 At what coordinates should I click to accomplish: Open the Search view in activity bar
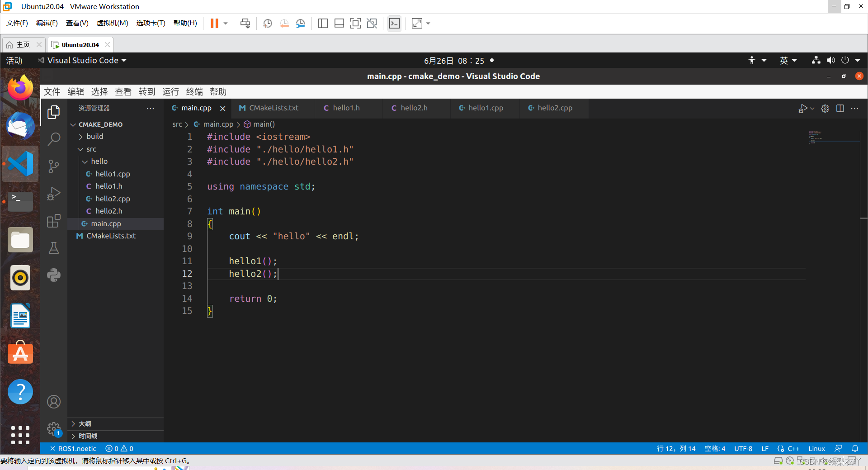[x=54, y=139]
